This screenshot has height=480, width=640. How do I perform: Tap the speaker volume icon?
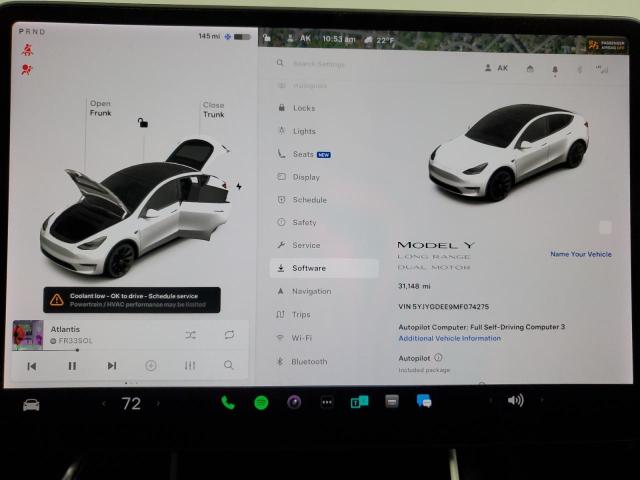tap(516, 400)
